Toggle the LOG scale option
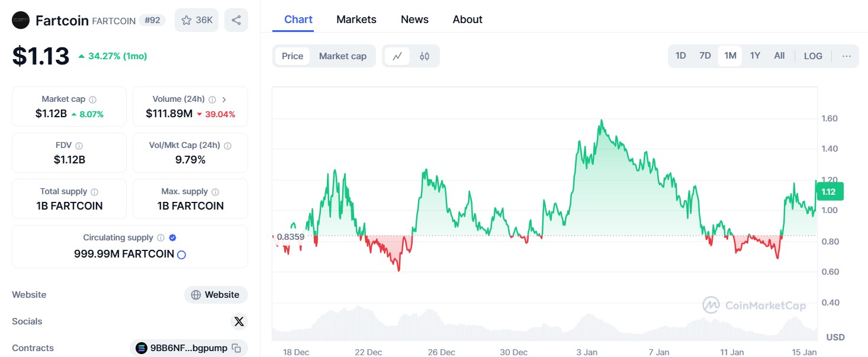 813,56
